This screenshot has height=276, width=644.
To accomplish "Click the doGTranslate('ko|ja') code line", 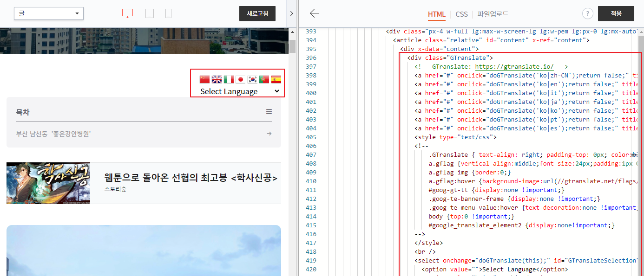I will point(526,102).
